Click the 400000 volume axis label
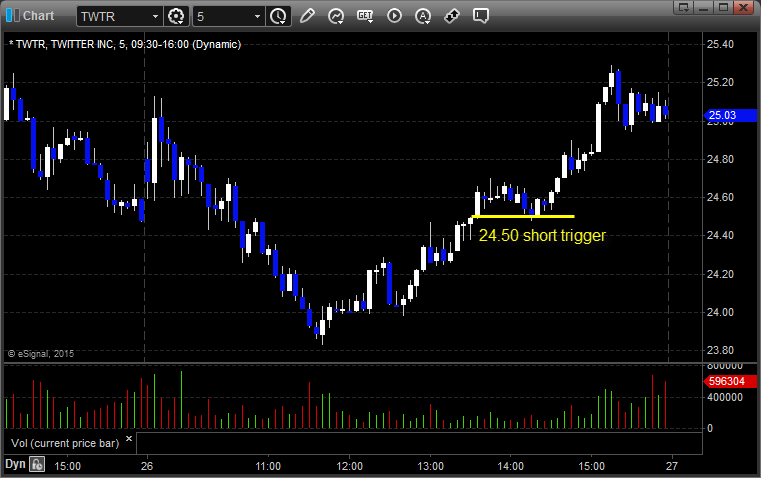 tap(725, 397)
